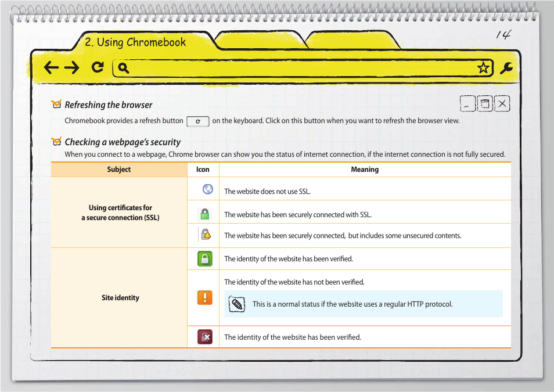Click the checkmark beside 'Checking a webpage's security'
This screenshot has height=392, width=554.
coord(56,141)
